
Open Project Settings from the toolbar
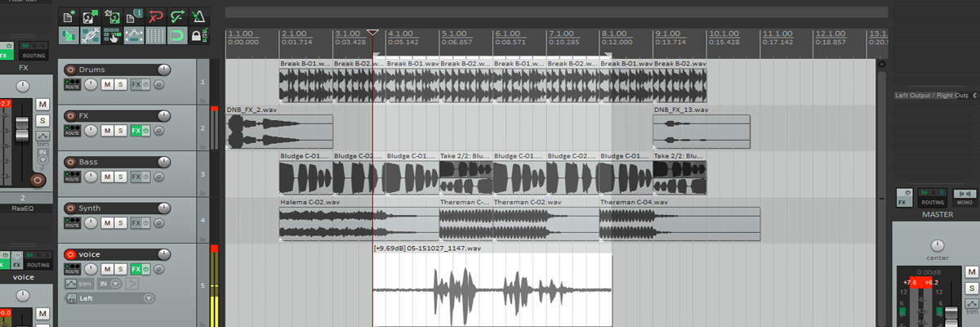[132, 16]
